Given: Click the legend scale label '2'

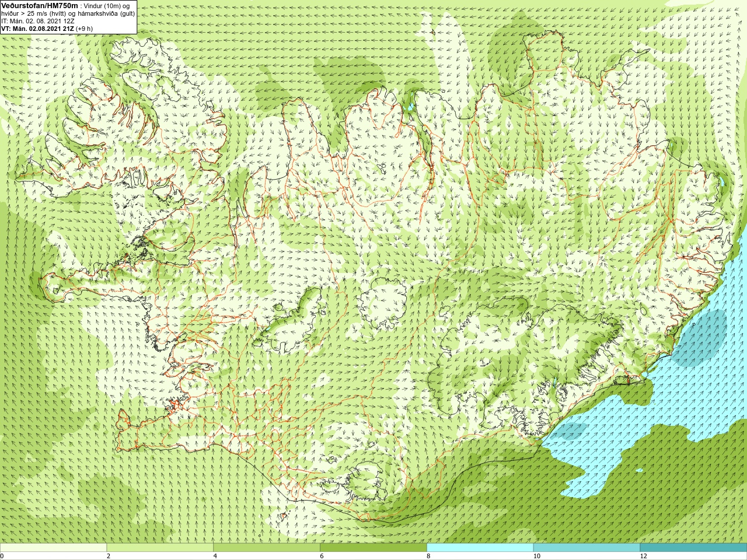Looking at the screenshot, I should (109, 556).
